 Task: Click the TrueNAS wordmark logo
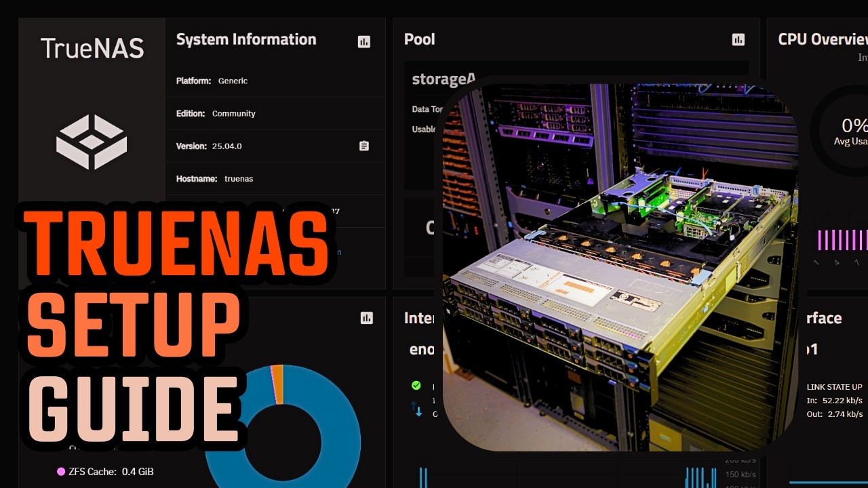click(92, 48)
